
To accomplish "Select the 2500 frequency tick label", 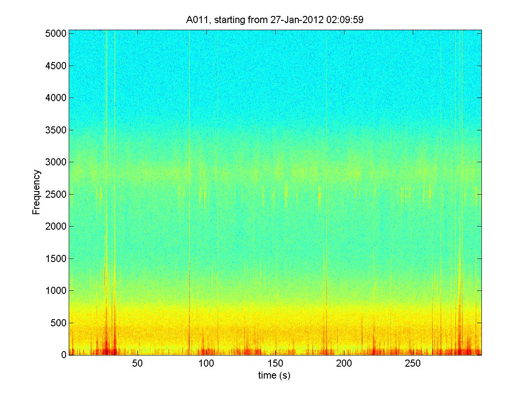I will [x=55, y=194].
